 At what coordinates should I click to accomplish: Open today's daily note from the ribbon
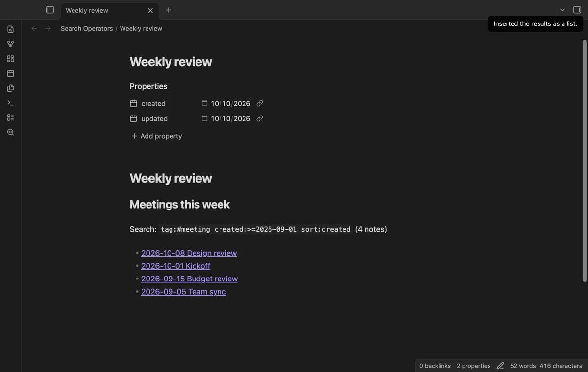click(10, 73)
